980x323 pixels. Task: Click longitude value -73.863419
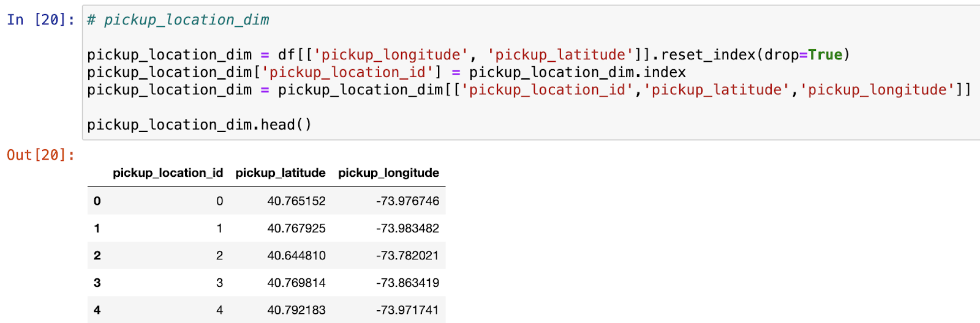[x=407, y=283]
